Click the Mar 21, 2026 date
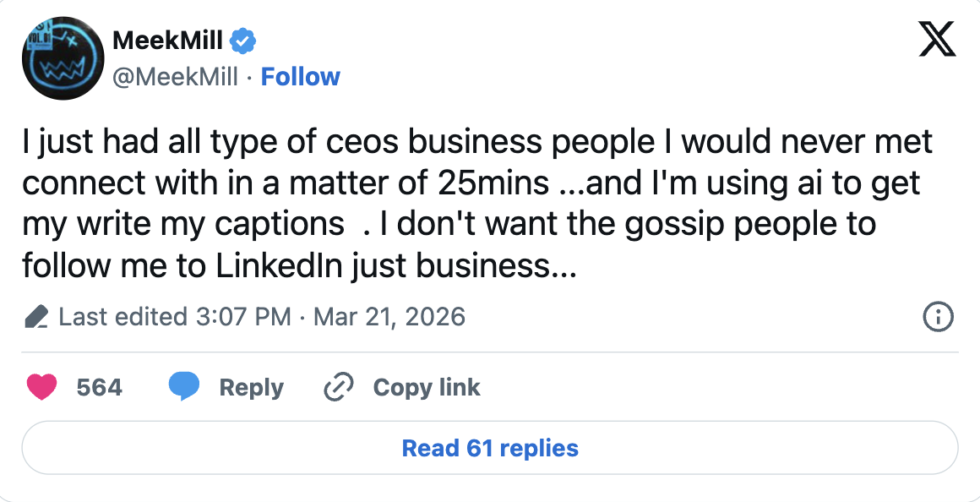 (x=389, y=317)
